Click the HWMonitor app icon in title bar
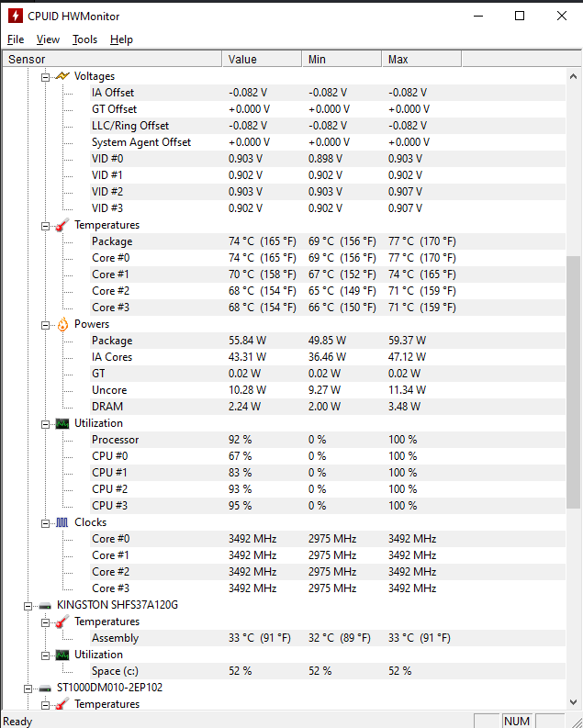The height and width of the screenshot is (728, 583). click(x=16, y=16)
